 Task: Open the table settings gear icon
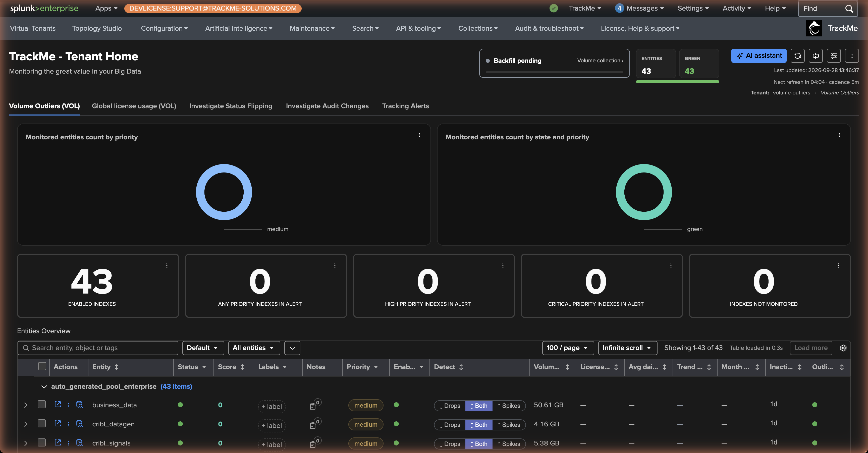843,348
